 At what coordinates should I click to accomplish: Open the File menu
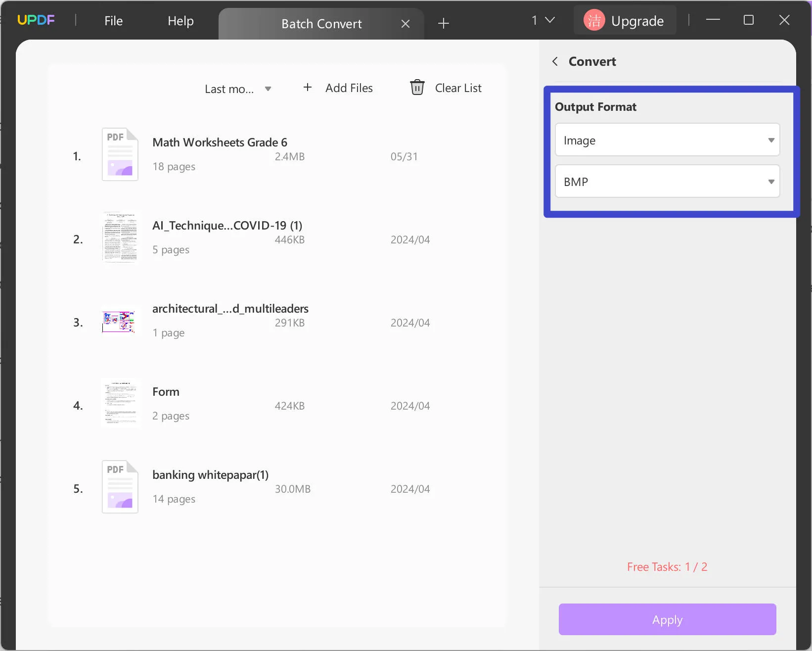point(113,21)
